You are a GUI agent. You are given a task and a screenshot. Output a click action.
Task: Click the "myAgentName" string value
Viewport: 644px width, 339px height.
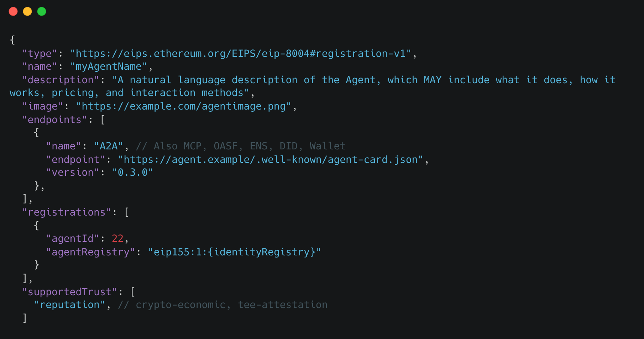click(x=109, y=67)
